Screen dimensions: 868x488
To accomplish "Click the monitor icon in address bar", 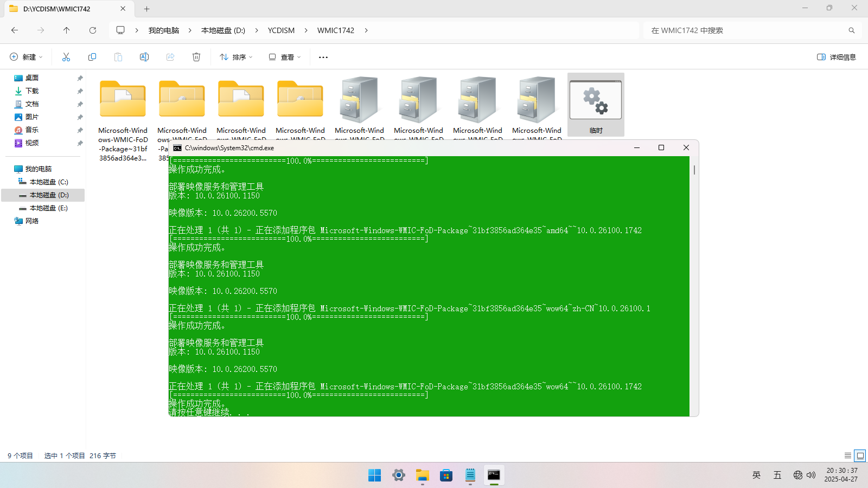I will [x=120, y=30].
